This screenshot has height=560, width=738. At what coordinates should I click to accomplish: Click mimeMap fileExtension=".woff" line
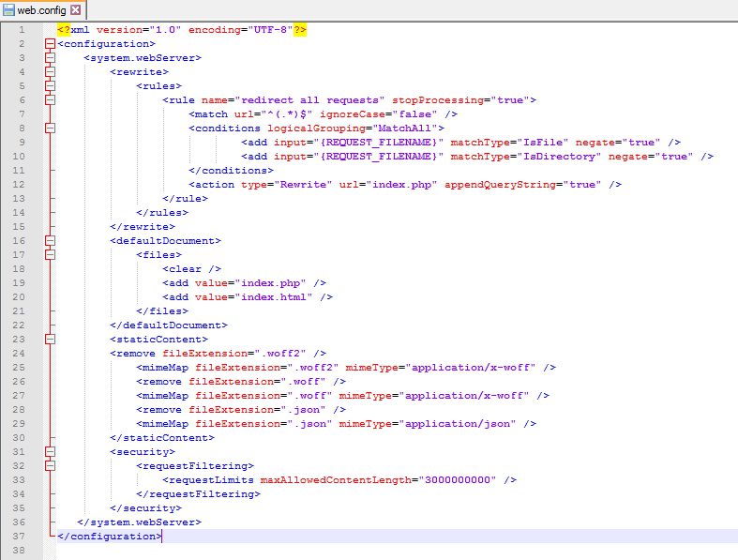coord(342,396)
